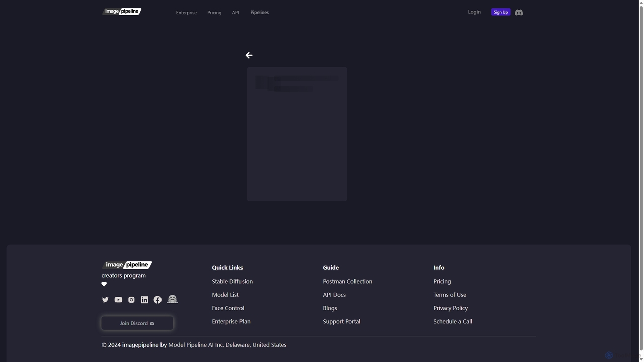The width and height of the screenshot is (644, 362).
Task: Open the Facebook social icon in footer
Action: click(x=157, y=300)
